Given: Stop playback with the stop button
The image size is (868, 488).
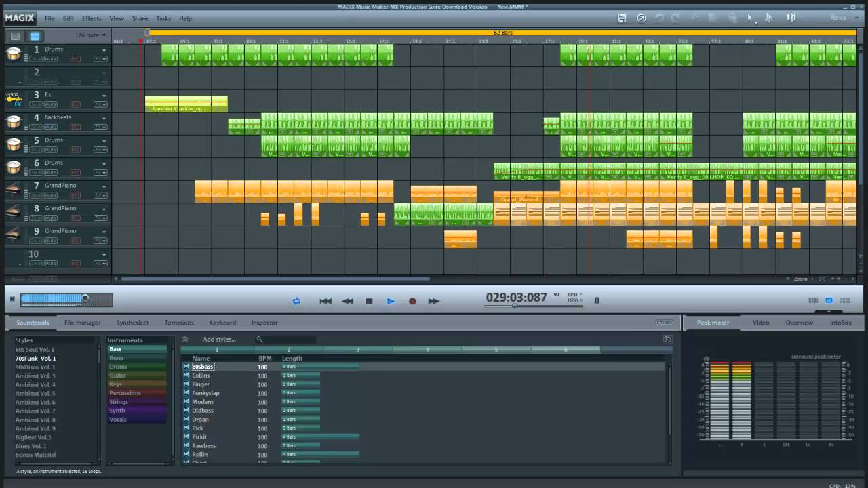Looking at the screenshot, I should [x=369, y=301].
